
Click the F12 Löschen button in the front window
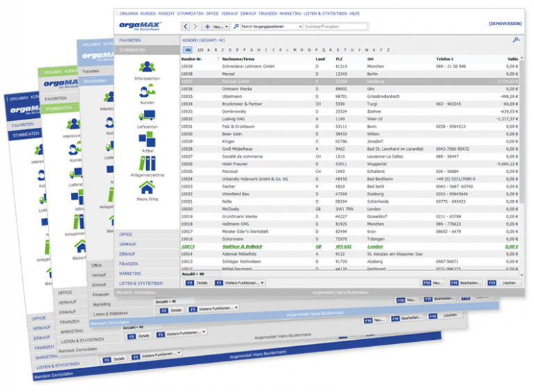pos(504,283)
